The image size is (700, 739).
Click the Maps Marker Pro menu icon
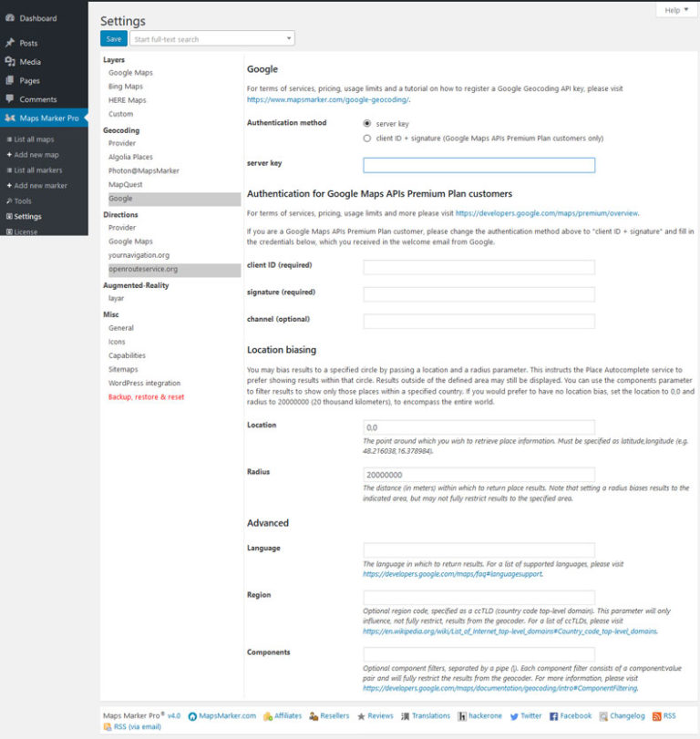tap(10, 118)
